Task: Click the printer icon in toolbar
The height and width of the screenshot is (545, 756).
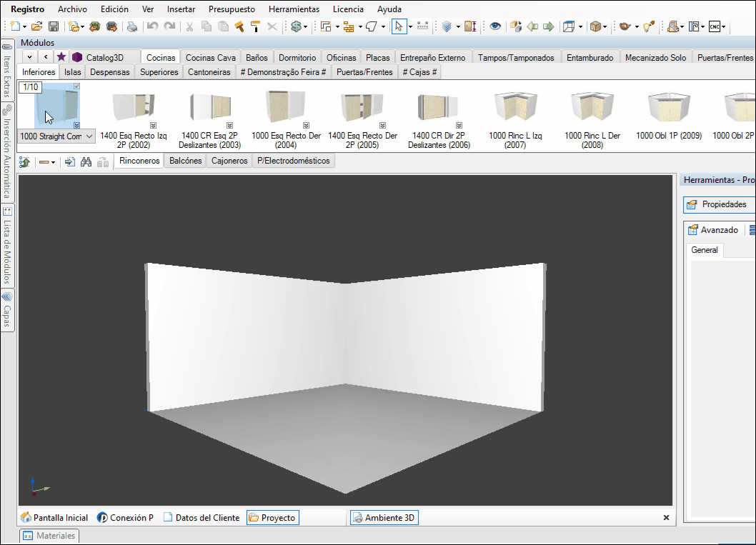Action: tap(132, 26)
